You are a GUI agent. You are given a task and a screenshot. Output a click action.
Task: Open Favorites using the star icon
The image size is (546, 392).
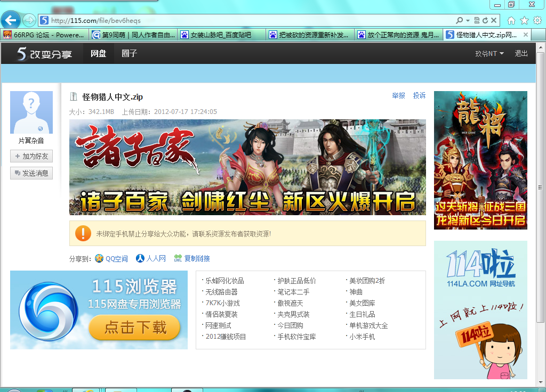click(x=525, y=21)
